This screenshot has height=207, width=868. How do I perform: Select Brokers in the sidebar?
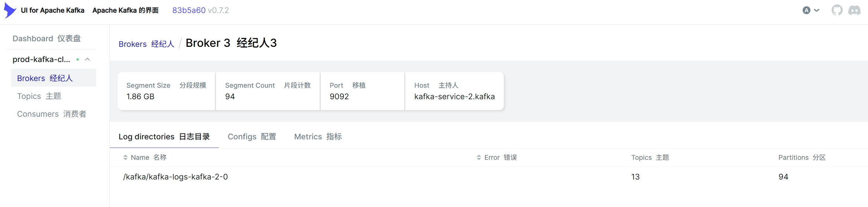click(x=53, y=78)
